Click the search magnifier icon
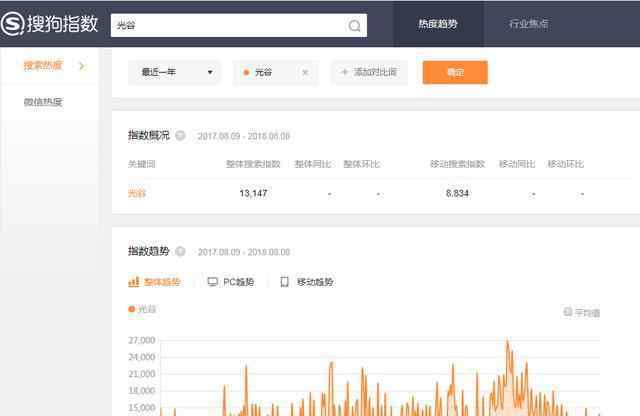The width and height of the screenshot is (640, 416). 354,26
